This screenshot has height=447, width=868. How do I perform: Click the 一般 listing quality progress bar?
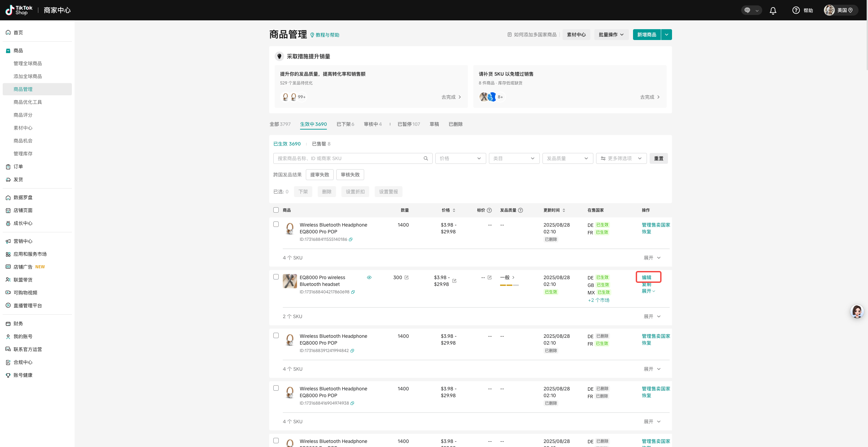pyautogui.click(x=509, y=285)
